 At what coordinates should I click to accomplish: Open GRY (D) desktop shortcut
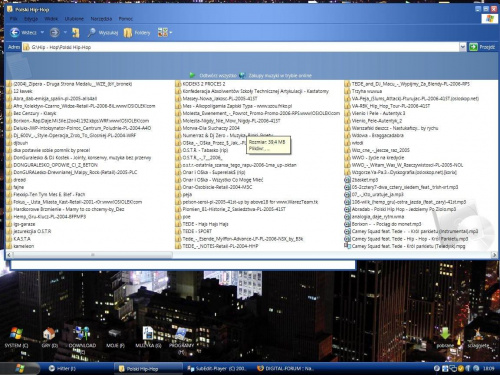point(50,337)
